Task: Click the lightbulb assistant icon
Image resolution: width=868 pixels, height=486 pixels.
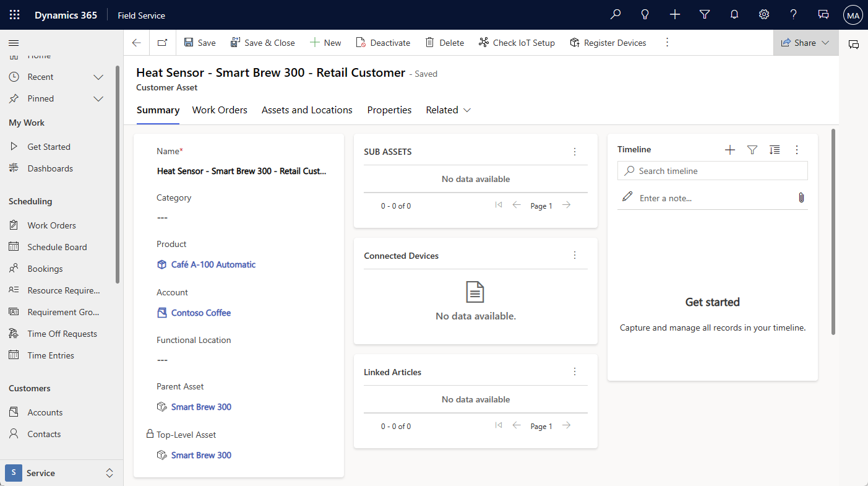Action: [645, 15]
